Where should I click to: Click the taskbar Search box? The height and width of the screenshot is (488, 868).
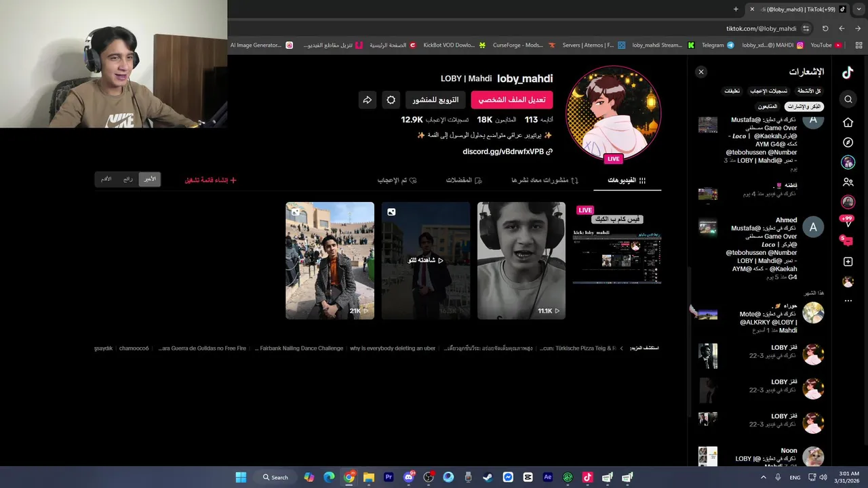(x=275, y=477)
